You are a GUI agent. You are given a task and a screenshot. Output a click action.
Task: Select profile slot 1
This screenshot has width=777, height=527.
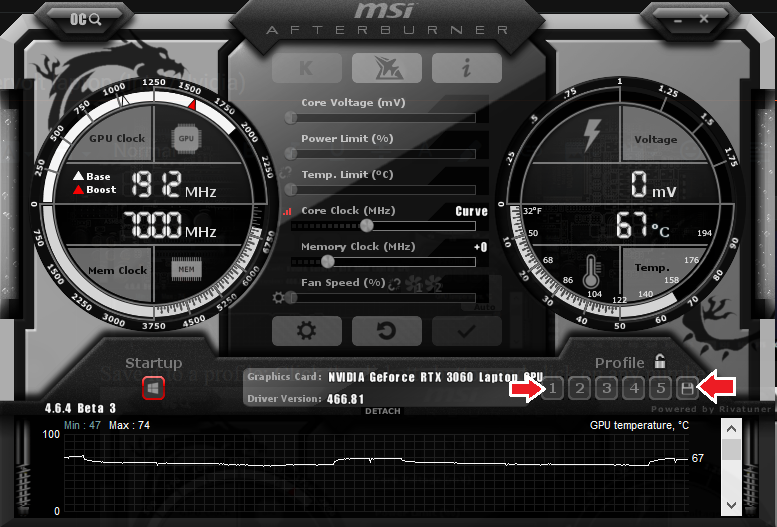point(553,388)
